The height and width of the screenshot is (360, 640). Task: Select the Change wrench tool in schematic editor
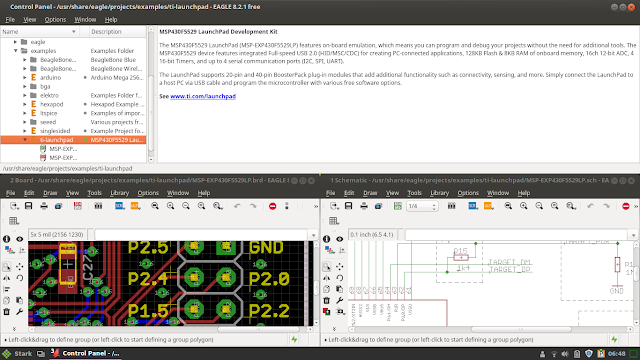[x=340, y=300]
